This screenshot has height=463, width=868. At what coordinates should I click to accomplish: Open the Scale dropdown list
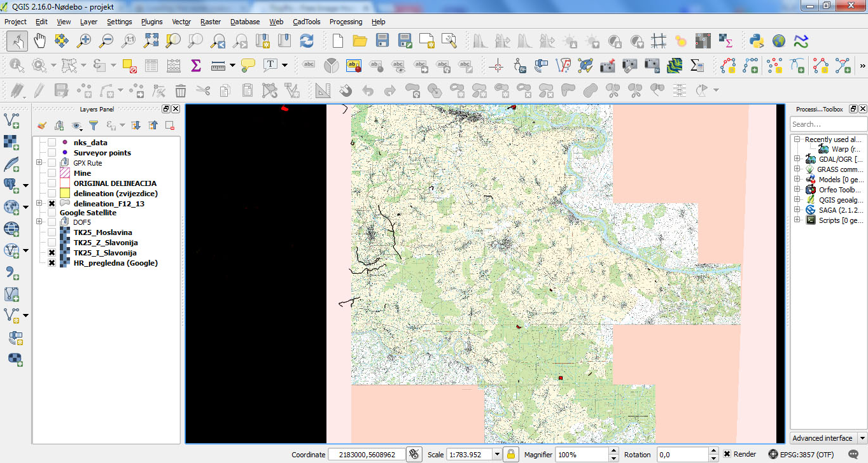coord(497,455)
